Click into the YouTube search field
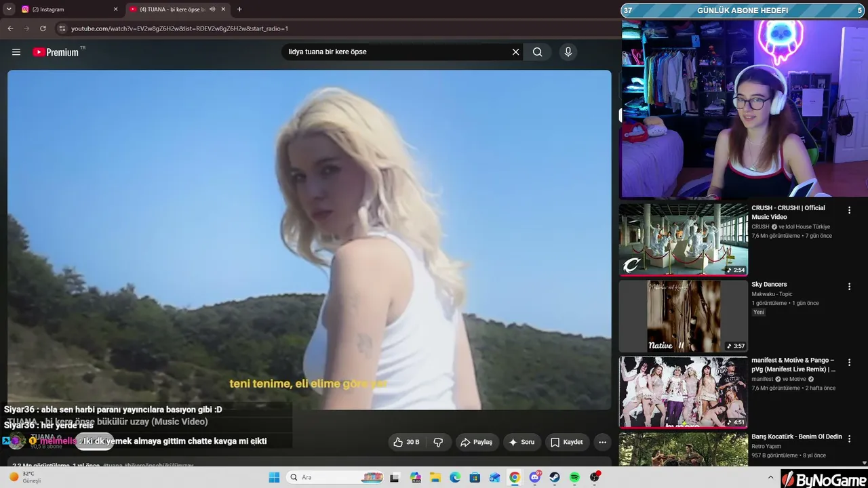 [x=397, y=52]
